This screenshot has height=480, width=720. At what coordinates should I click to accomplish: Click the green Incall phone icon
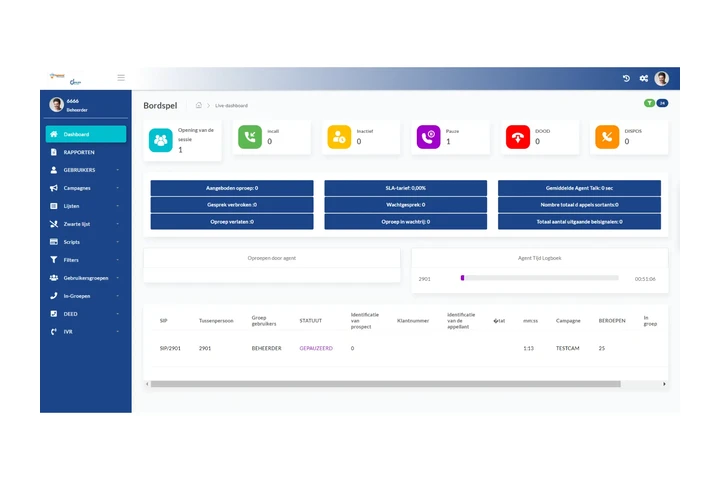249,137
